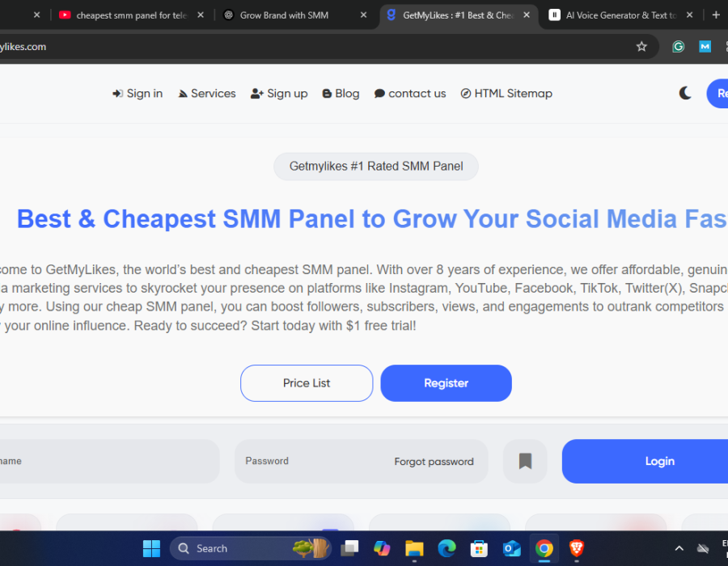Screen dimensions: 728x566
Task: Click the bookmark icon beside the password field
Action: coord(525,461)
